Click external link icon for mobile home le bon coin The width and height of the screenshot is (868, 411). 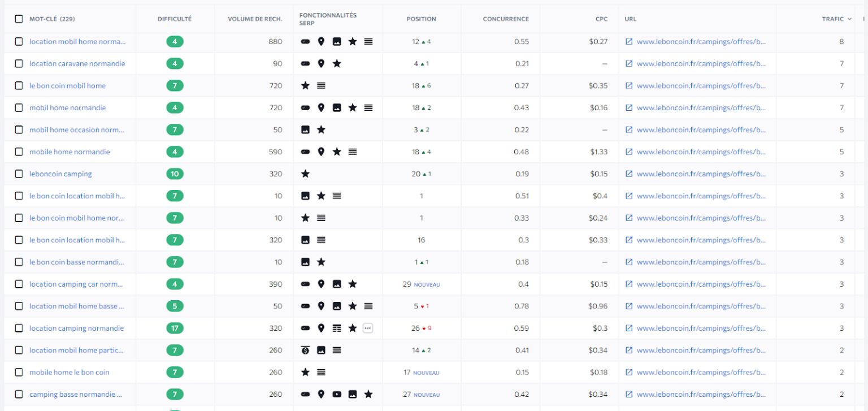coord(629,373)
